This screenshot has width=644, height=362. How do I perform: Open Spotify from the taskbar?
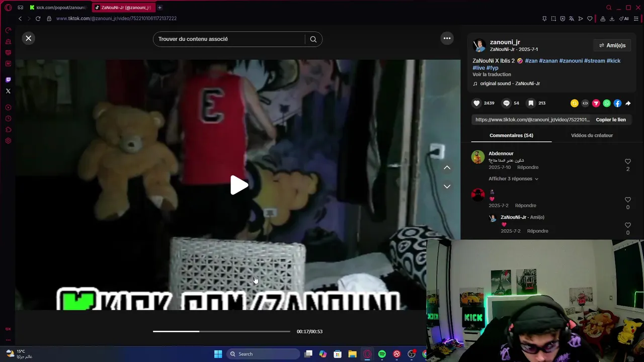[382, 354]
